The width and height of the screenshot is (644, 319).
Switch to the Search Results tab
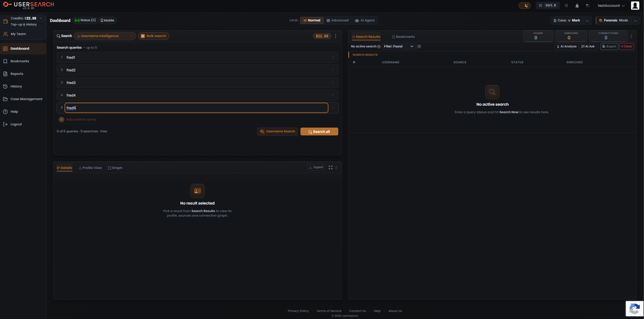[x=366, y=37]
